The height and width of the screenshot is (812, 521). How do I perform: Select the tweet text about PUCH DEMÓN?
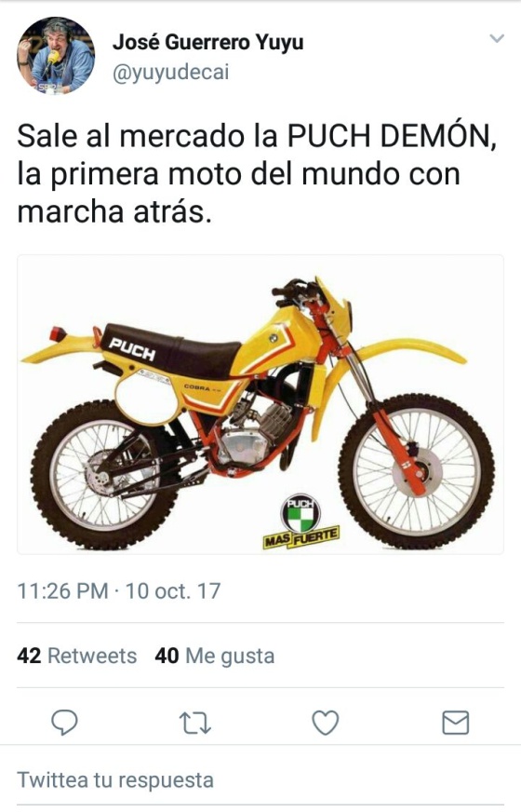pyautogui.click(x=257, y=173)
